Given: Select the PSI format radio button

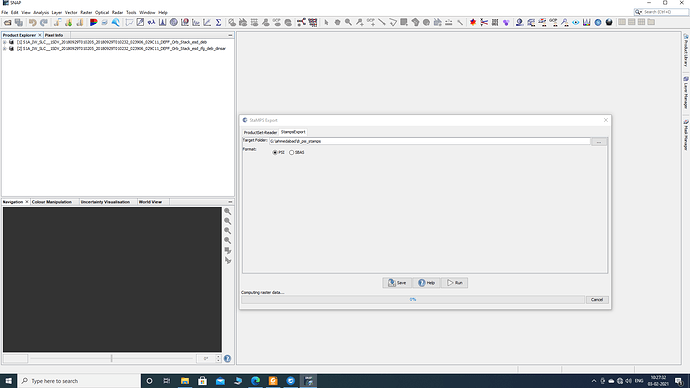Looking at the screenshot, I should point(275,152).
